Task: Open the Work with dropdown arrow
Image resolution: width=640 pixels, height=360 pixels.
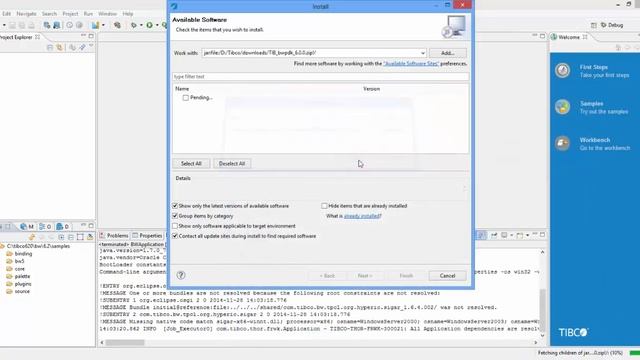Action: click(x=422, y=53)
